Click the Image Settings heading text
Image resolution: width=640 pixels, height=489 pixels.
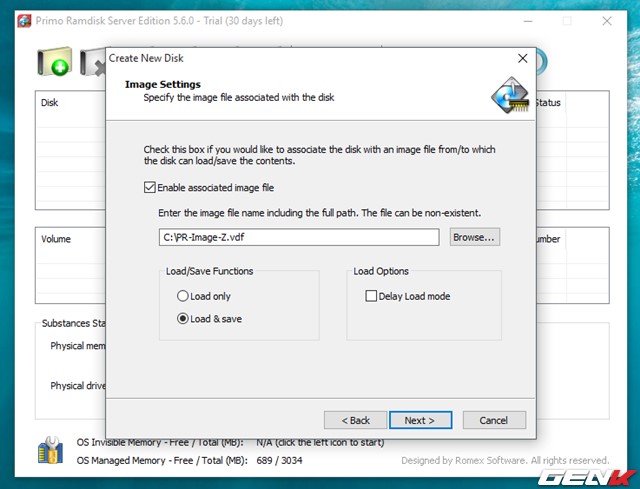(x=163, y=84)
